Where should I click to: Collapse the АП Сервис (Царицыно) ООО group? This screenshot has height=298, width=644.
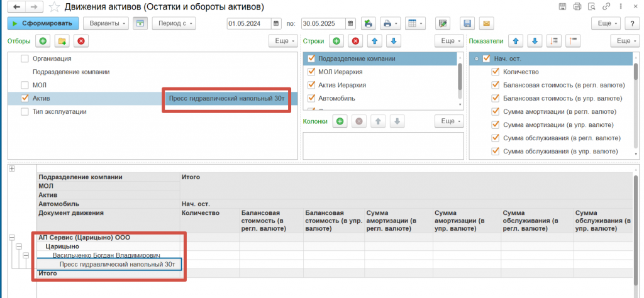pos(12,238)
